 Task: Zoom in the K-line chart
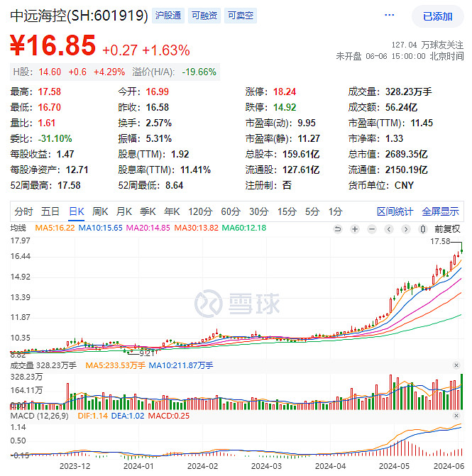coord(354,229)
